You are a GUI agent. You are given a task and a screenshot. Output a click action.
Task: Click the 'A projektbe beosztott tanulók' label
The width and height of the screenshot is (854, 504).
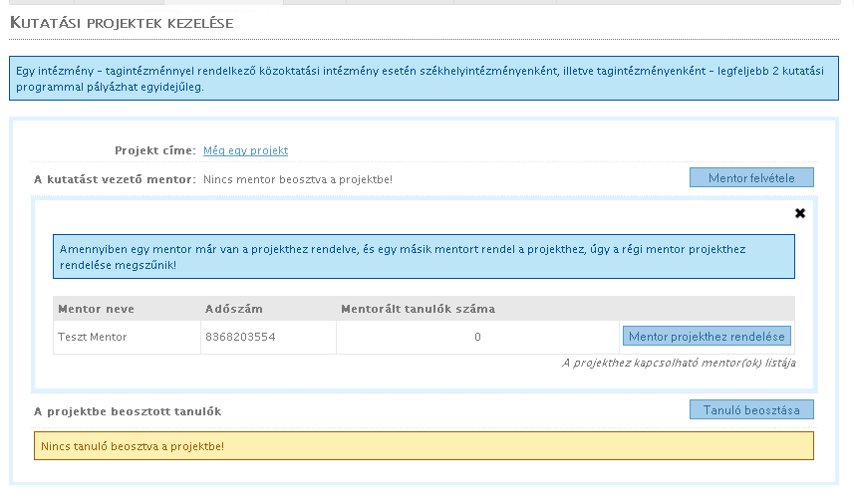(128, 411)
